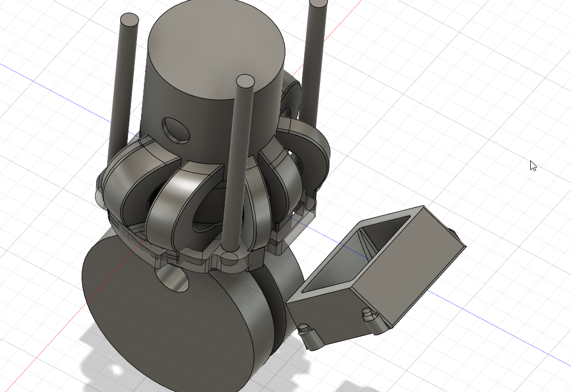Pick the top end of the left vertical rod
The height and width of the screenshot is (392, 571).
pos(130,20)
